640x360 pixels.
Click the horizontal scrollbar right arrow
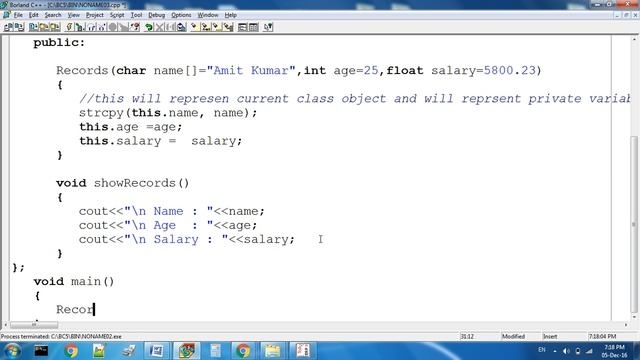[x=626, y=325]
